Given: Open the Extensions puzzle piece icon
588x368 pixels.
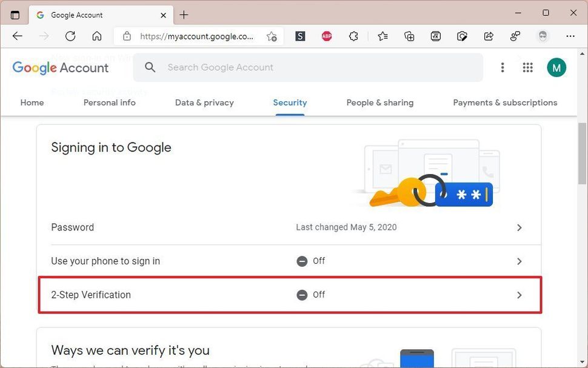Looking at the screenshot, I should pyautogui.click(x=353, y=36).
